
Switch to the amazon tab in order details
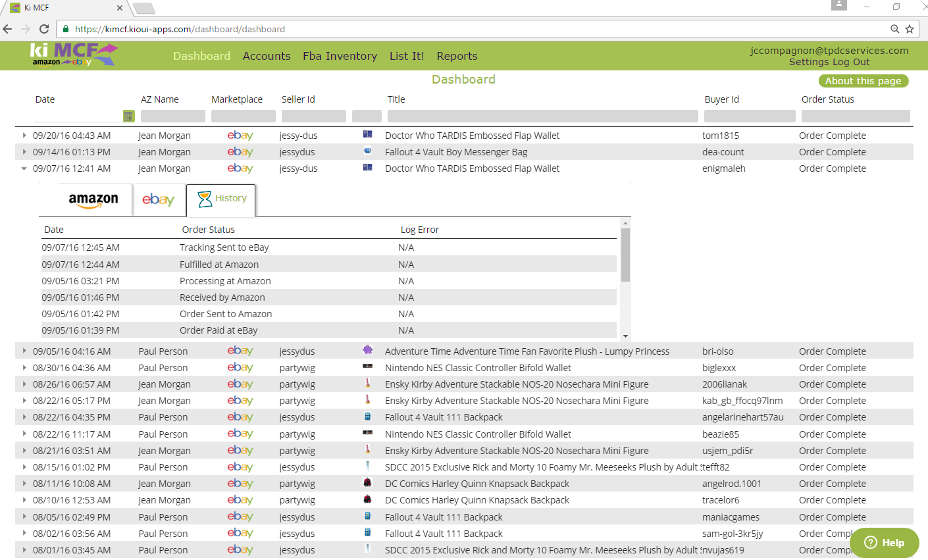[93, 200]
